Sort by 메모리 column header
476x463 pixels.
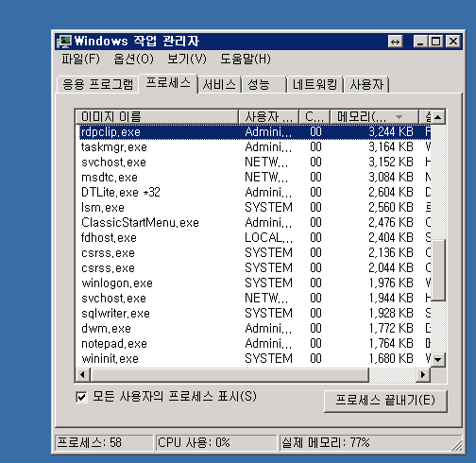374,117
